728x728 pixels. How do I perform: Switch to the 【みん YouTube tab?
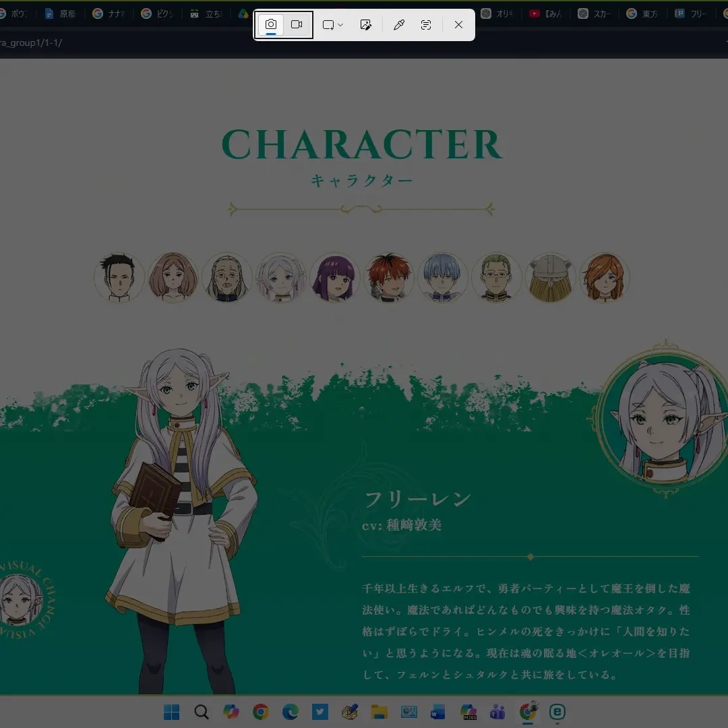(545, 13)
